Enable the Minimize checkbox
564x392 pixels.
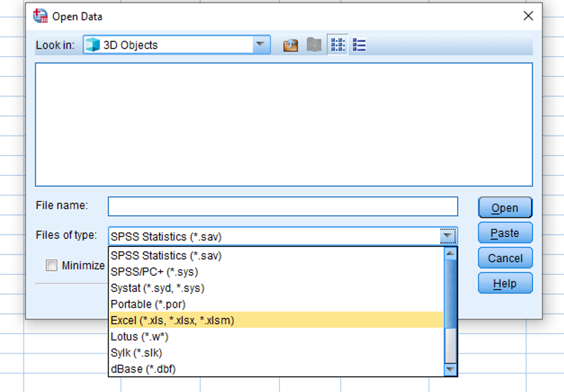click(51, 265)
